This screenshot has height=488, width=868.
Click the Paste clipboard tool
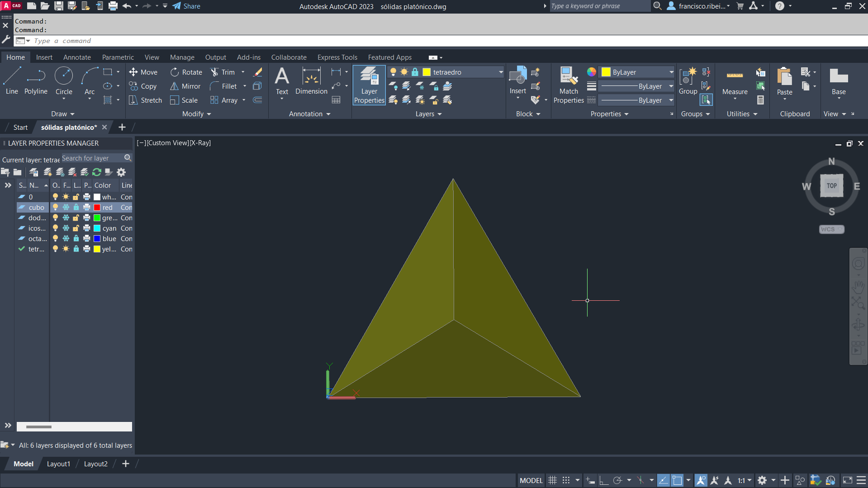[x=784, y=81]
